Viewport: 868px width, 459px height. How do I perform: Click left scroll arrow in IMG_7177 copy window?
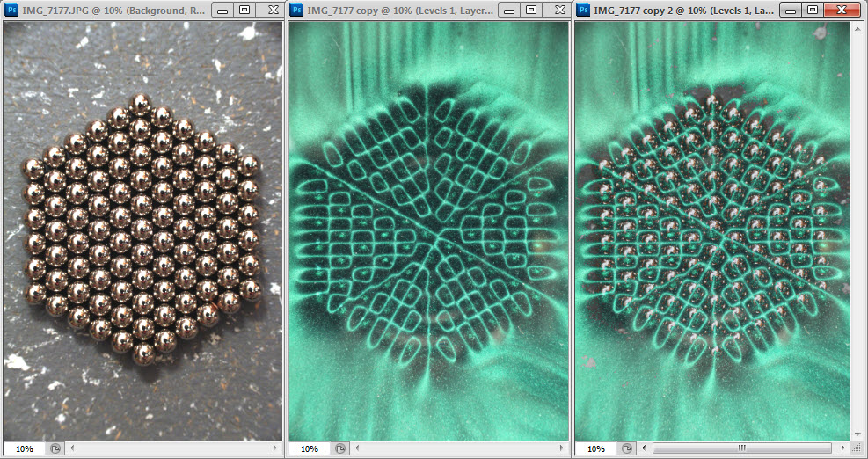pyautogui.click(x=356, y=448)
